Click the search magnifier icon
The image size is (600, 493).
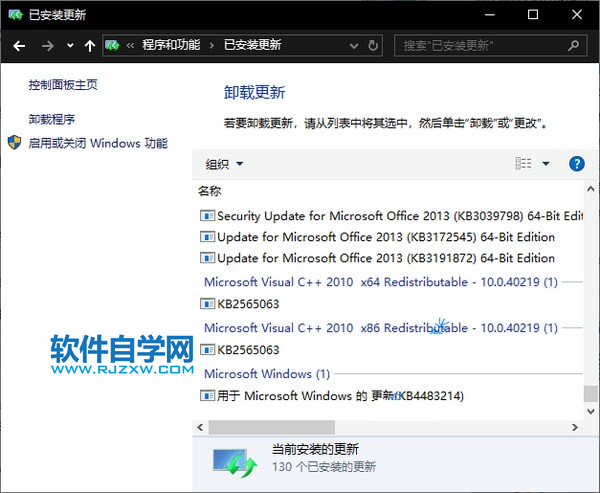[573, 46]
